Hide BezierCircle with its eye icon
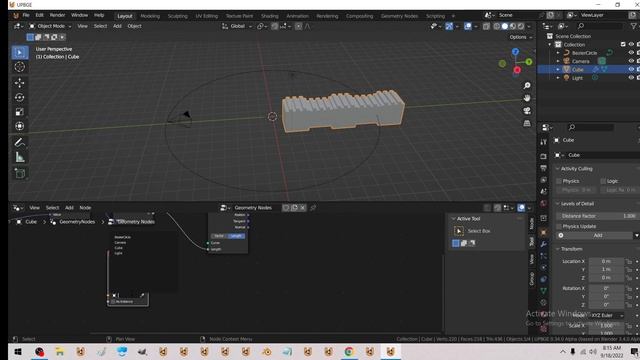 click(631, 53)
